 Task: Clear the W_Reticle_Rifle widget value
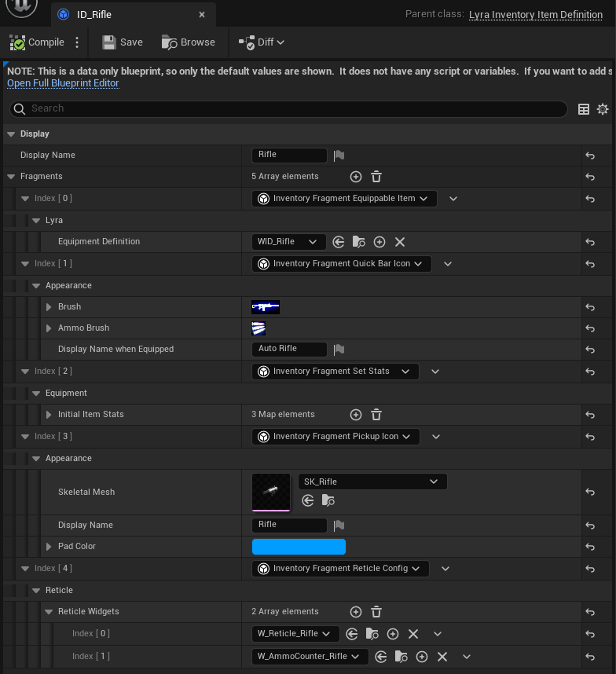click(x=413, y=634)
